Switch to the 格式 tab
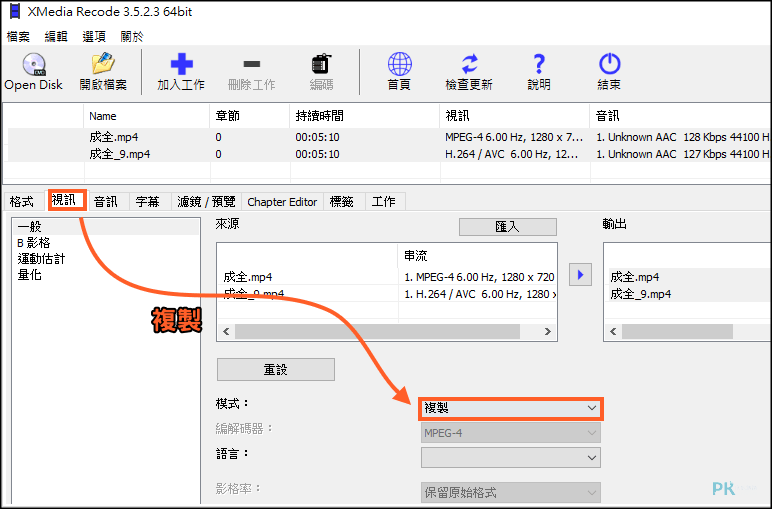This screenshot has width=772, height=509. click(x=22, y=202)
